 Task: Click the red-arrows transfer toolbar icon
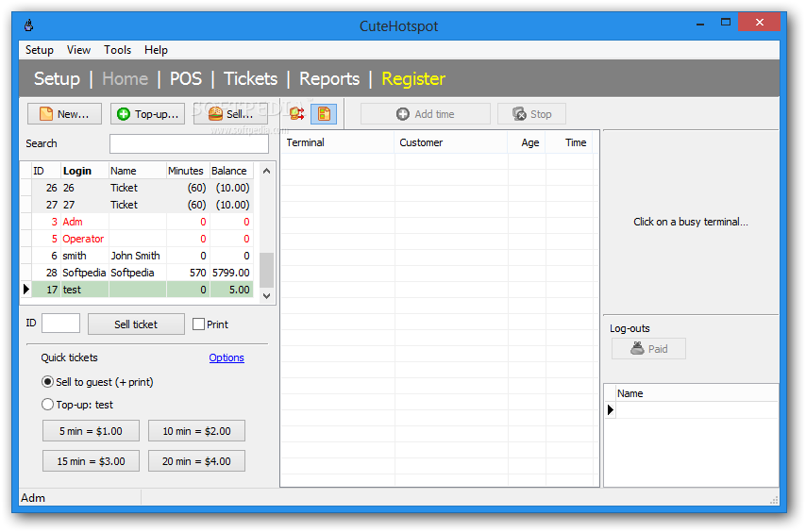[x=296, y=113]
